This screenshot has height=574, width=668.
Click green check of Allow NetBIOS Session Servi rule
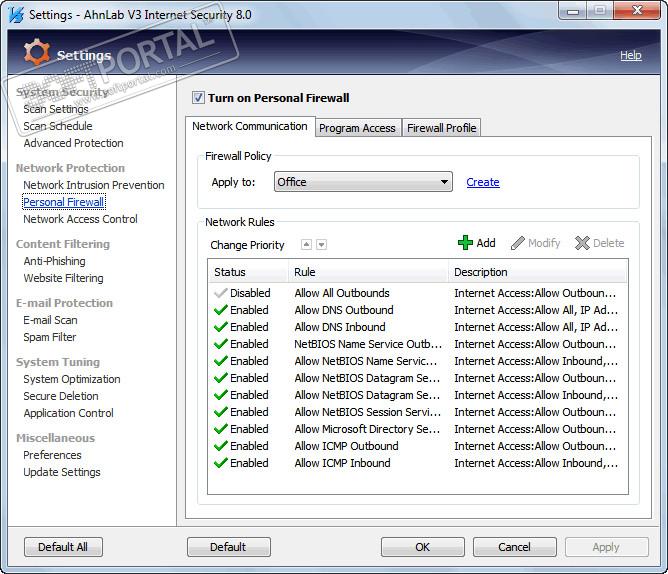[x=220, y=412]
